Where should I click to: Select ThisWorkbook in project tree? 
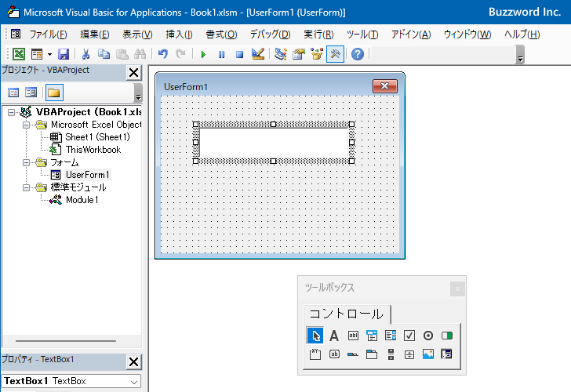(x=93, y=150)
